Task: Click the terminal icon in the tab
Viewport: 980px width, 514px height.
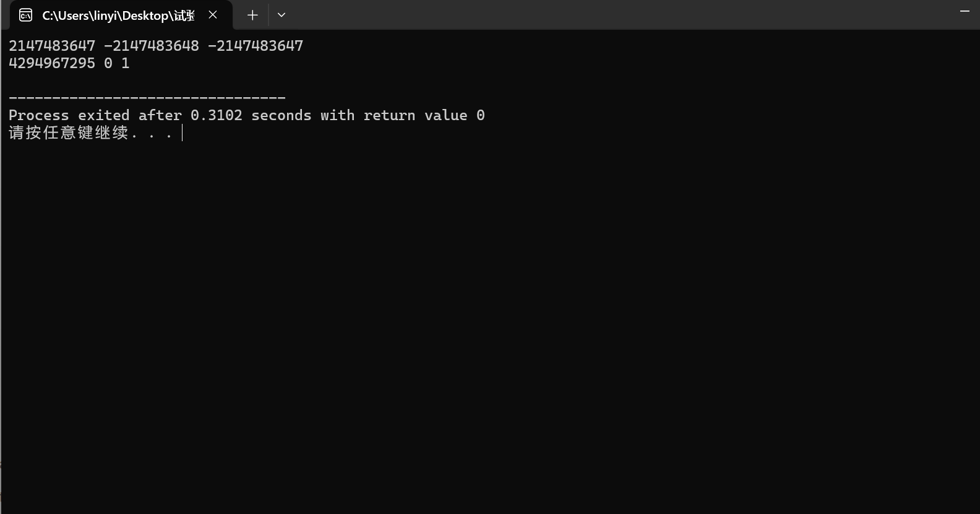Action: pyautogui.click(x=25, y=15)
